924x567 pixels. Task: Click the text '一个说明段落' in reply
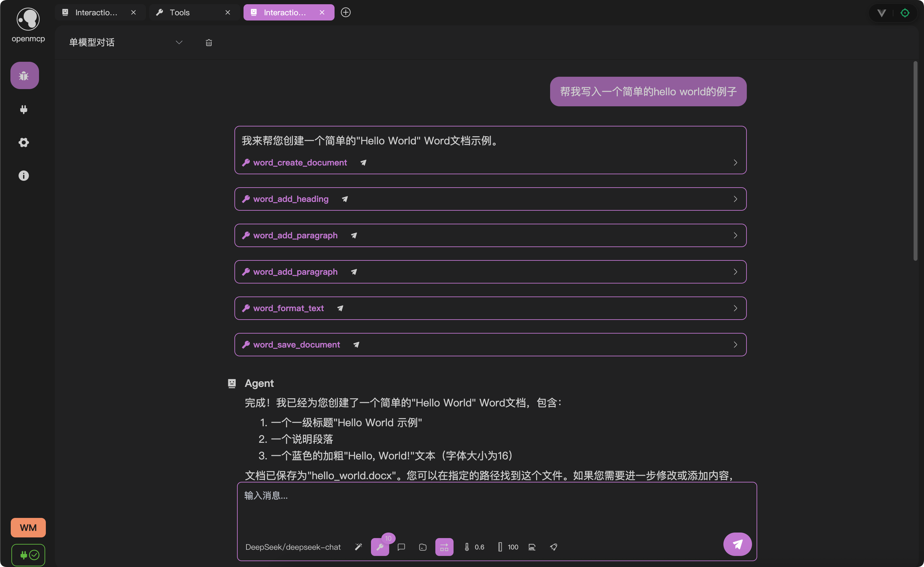pos(302,439)
